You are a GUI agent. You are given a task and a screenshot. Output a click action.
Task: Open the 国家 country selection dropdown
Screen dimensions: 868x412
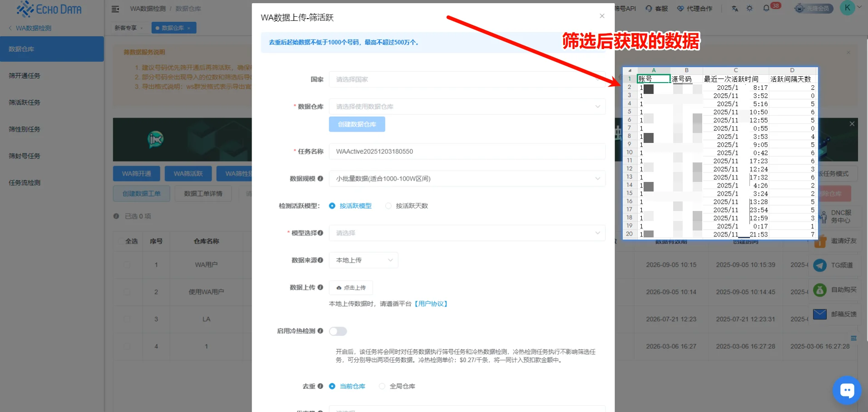pos(467,79)
